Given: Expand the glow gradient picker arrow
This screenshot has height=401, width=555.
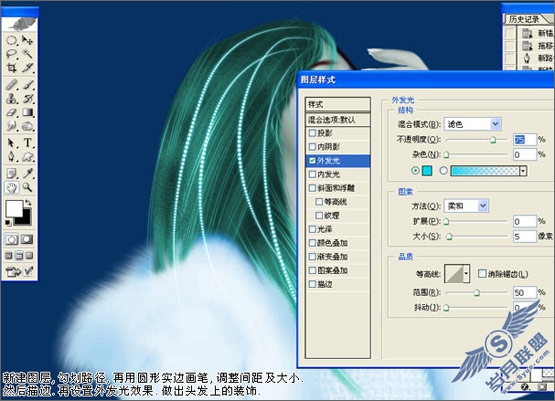Looking at the screenshot, I should coord(523,171).
